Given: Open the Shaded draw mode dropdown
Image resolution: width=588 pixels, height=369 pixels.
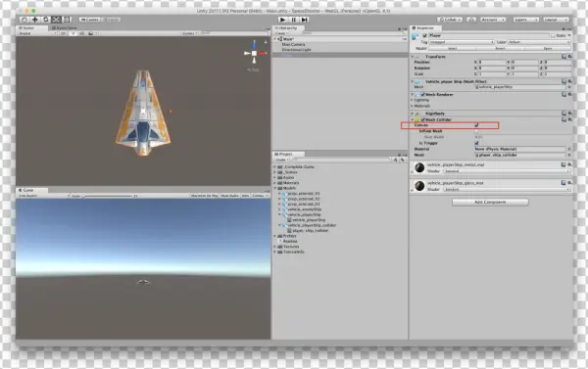Looking at the screenshot, I should point(37,33).
